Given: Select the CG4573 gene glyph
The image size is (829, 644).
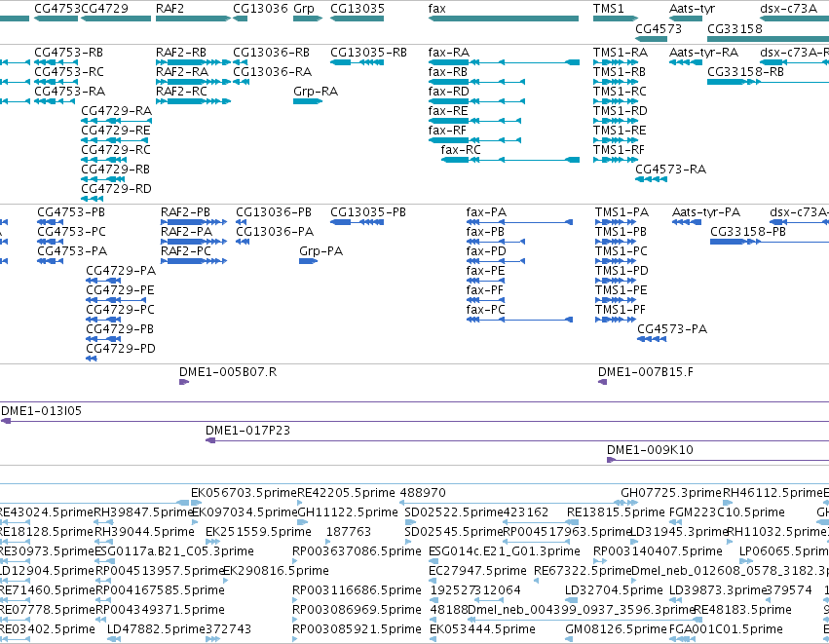Looking at the screenshot, I should pos(651,39).
